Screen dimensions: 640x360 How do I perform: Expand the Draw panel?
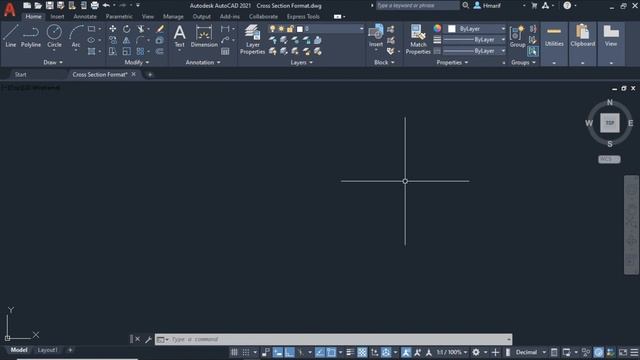(53, 62)
